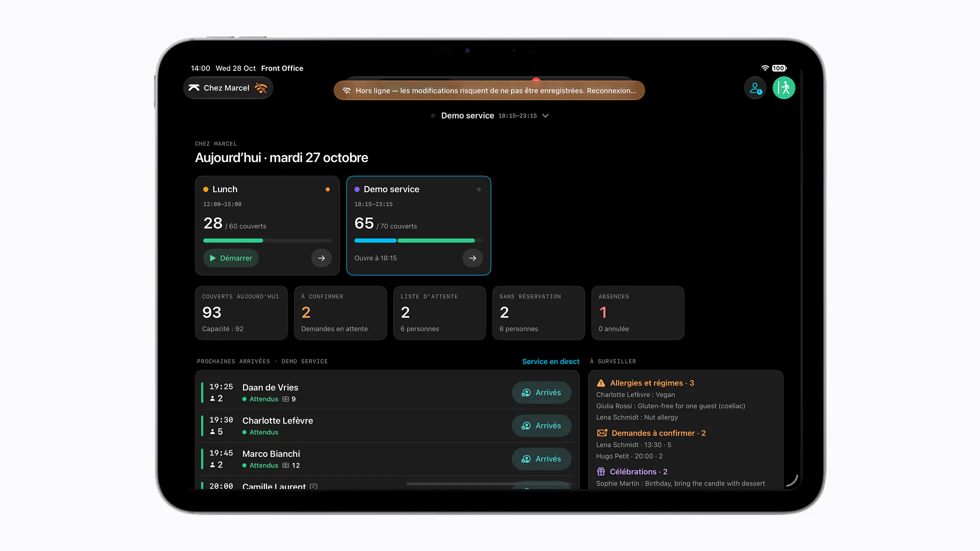980x551 pixels.
Task: Click the note icon beside Camille Laurent
Action: (x=313, y=486)
